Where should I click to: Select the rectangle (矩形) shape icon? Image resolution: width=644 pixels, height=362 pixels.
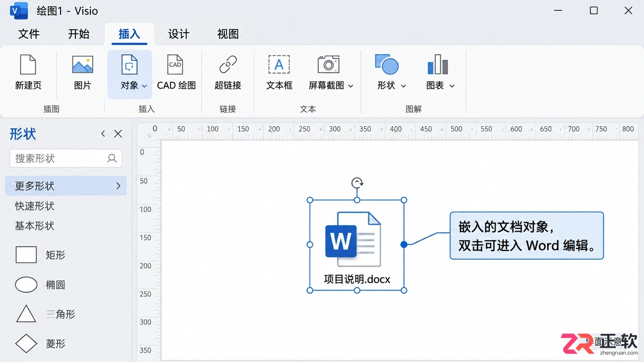click(26, 255)
